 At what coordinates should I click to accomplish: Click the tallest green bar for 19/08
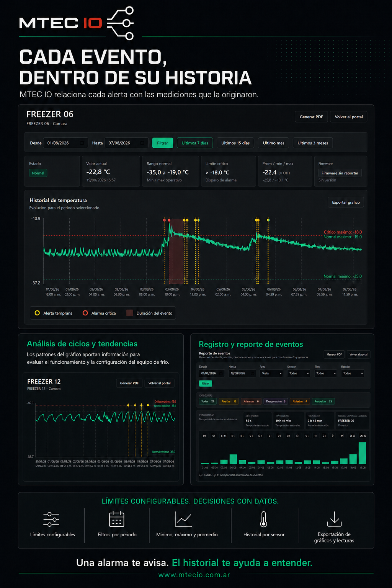[362, 453]
